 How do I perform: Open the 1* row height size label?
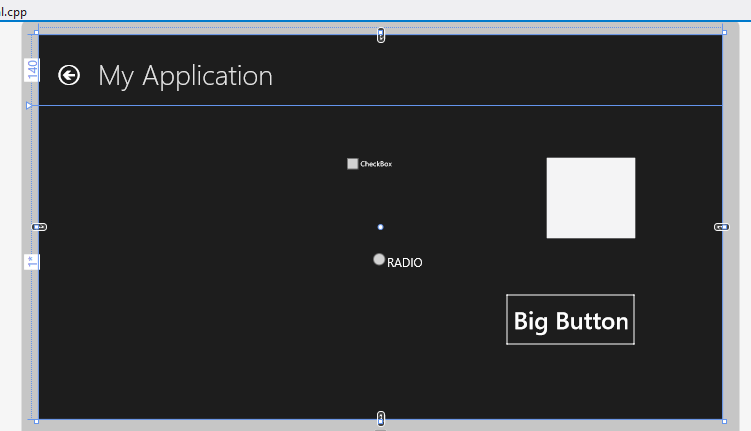pos(32,262)
